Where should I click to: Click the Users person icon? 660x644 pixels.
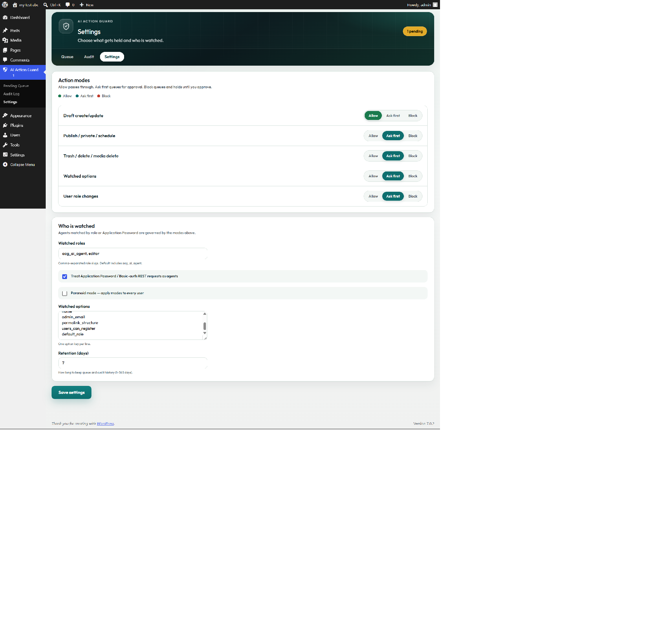(5, 135)
